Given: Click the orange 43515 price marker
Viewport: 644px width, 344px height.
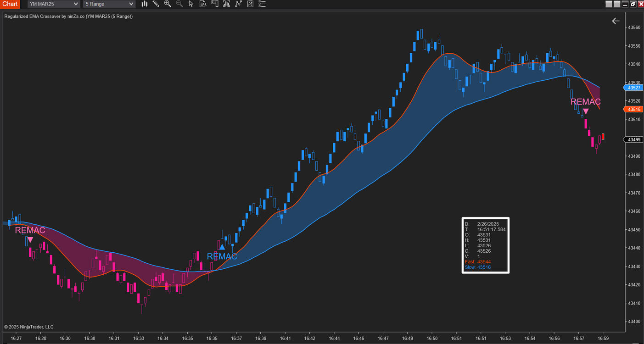Looking at the screenshot, I should pos(633,109).
